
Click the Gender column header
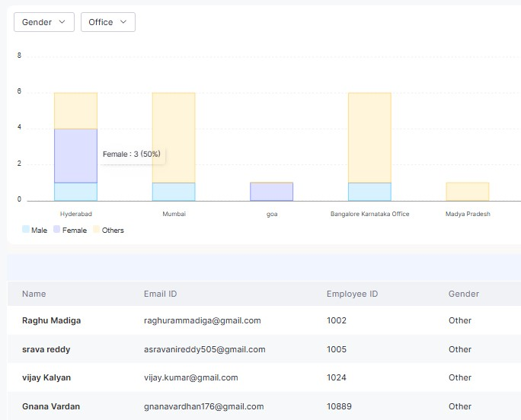pyautogui.click(x=464, y=294)
